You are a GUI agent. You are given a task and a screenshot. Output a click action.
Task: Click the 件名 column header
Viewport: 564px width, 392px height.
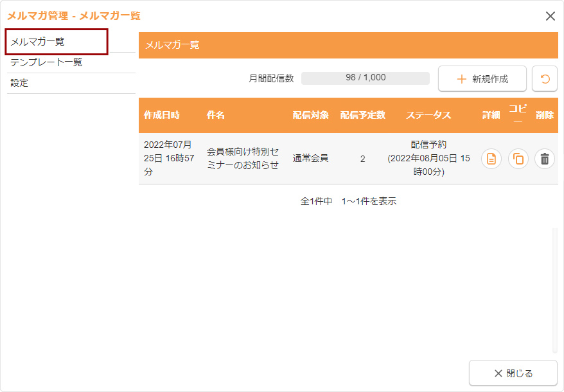pyautogui.click(x=216, y=115)
